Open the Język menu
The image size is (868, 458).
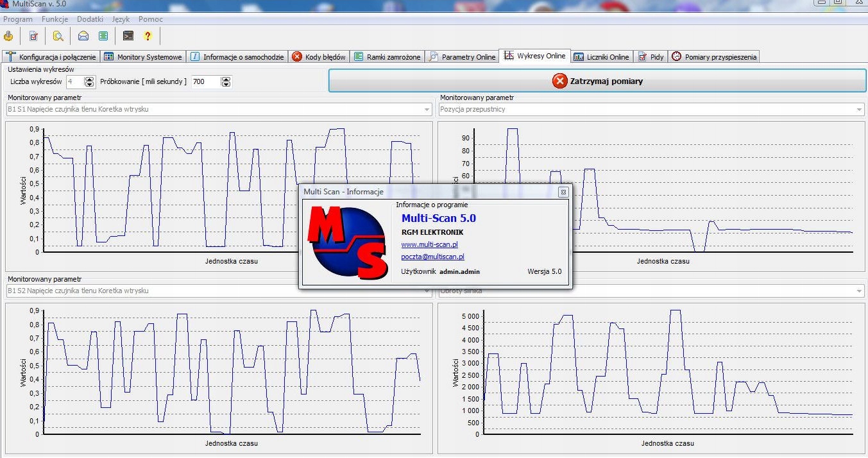click(121, 19)
